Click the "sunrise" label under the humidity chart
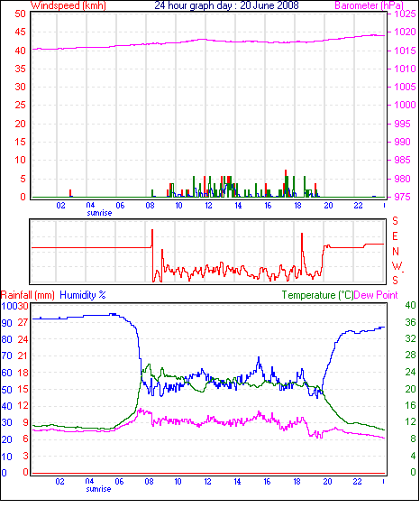 point(98,489)
